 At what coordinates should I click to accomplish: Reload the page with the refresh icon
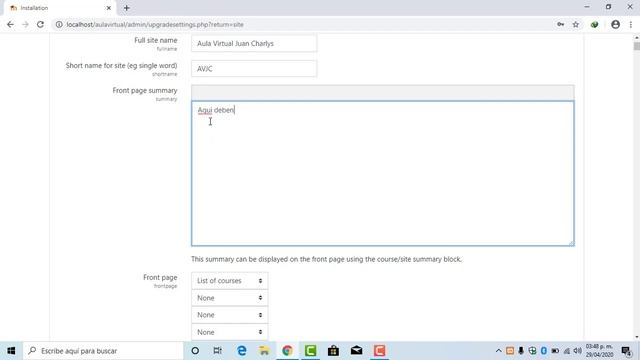(40, 24)
